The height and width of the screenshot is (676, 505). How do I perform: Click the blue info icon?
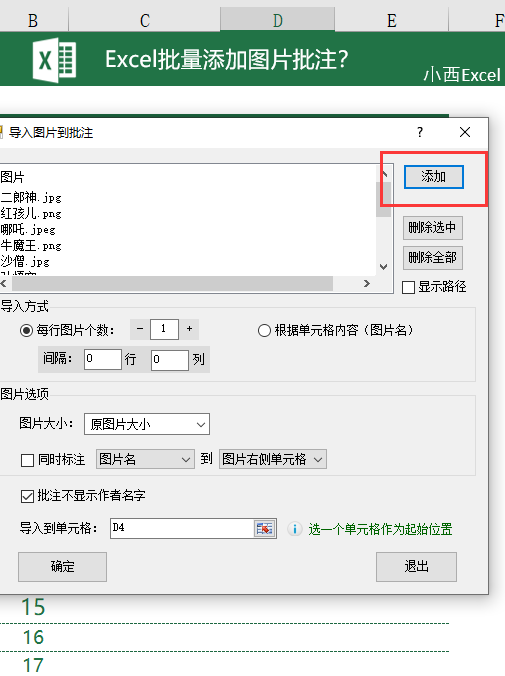pyautogui.click(x=295, y=529)
